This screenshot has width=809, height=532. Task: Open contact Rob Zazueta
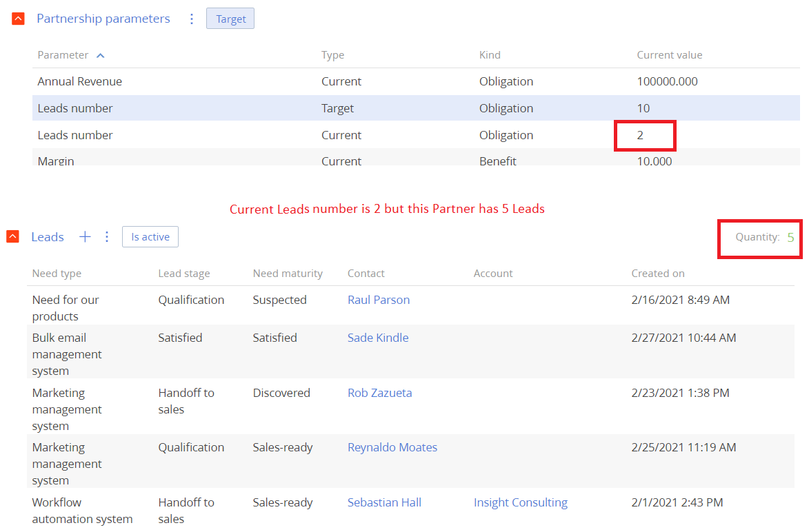point(380,393)
